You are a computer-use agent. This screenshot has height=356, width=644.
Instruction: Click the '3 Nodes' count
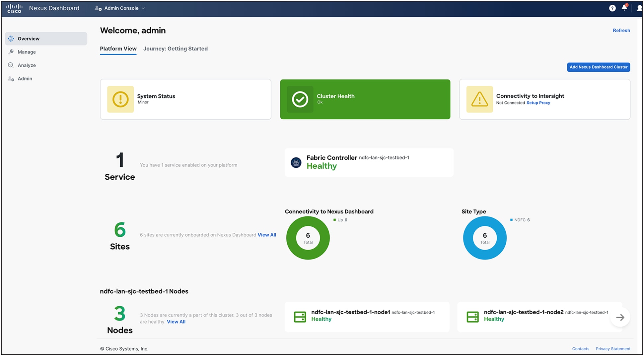(x=120, y=320)
